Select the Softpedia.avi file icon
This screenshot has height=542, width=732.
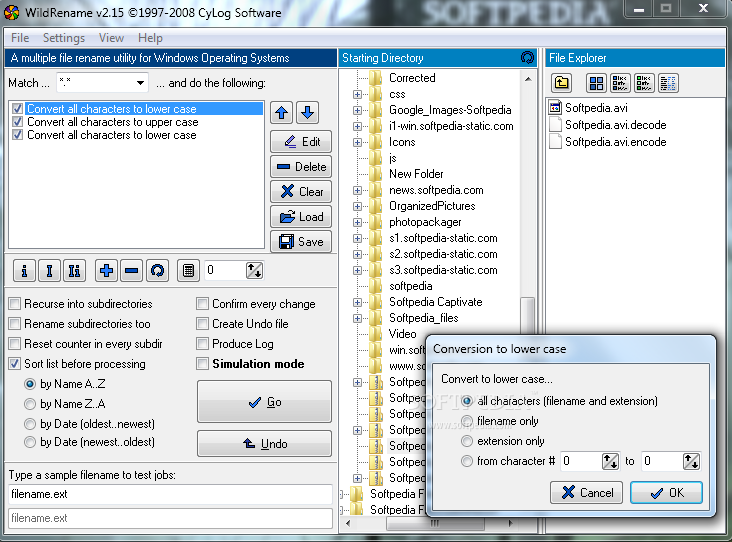(555, 108)
